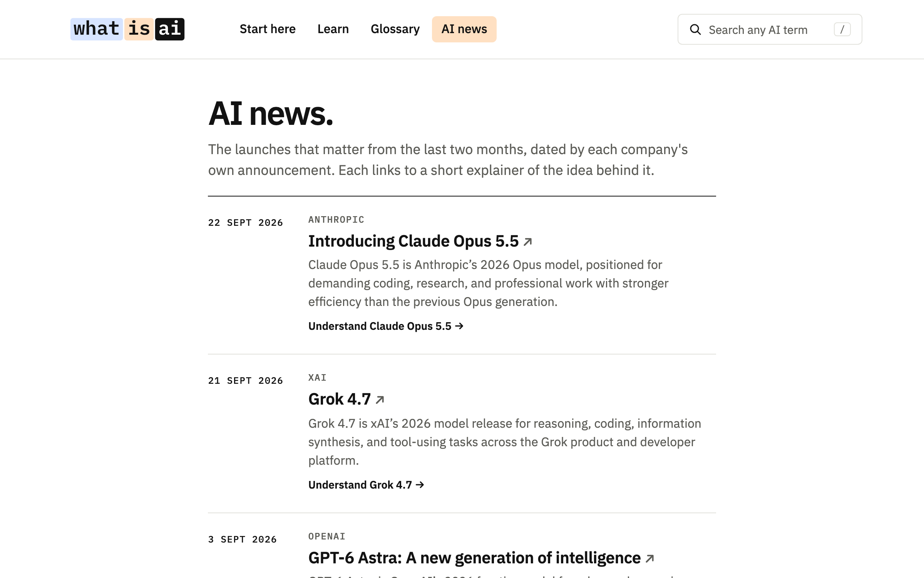
Task: Click the OPENAI company label
Action: point(327,536)
